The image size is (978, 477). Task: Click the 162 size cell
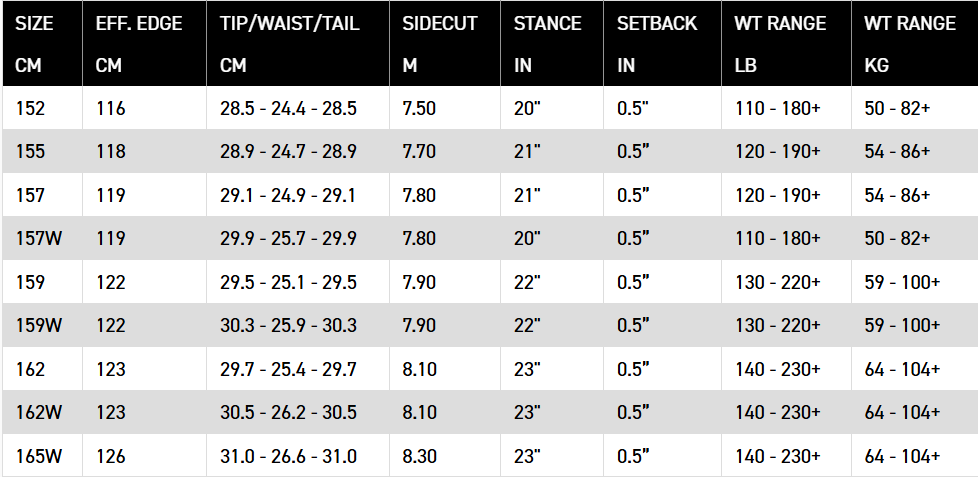30,370
